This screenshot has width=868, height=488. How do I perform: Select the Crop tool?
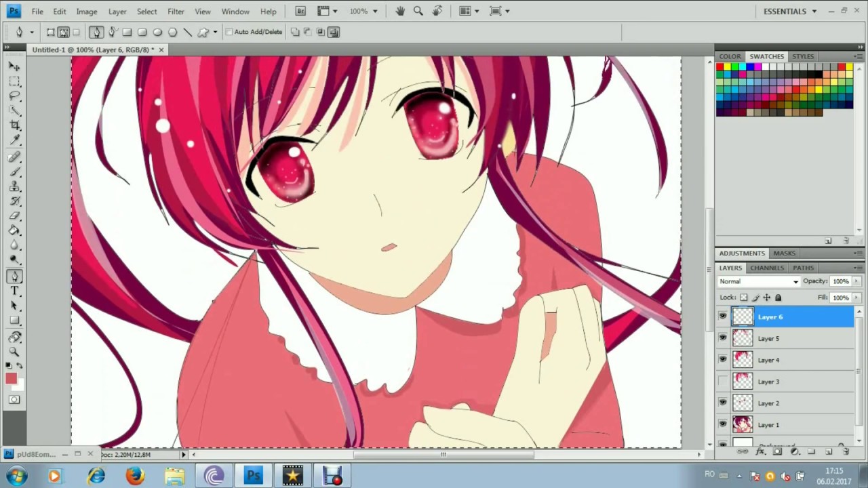pos(14,126)
